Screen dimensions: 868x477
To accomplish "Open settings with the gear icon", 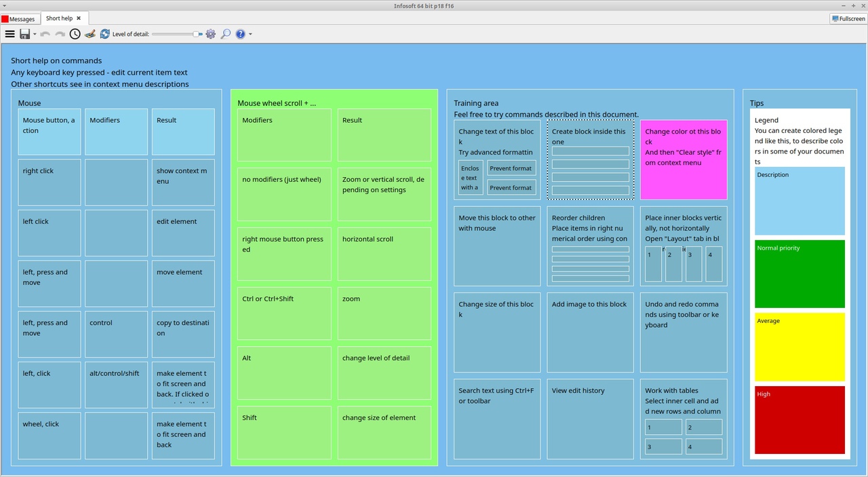I will [211, 34].
